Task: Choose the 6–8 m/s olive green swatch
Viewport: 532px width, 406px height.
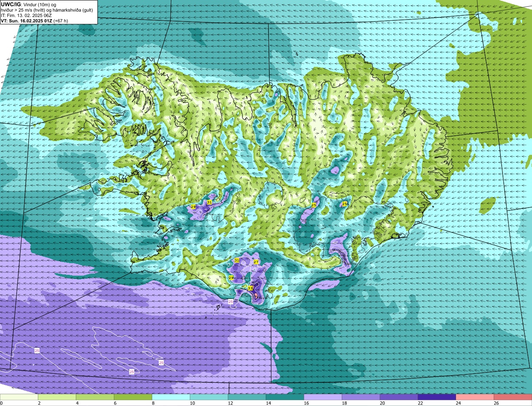Action: point(133,397)
